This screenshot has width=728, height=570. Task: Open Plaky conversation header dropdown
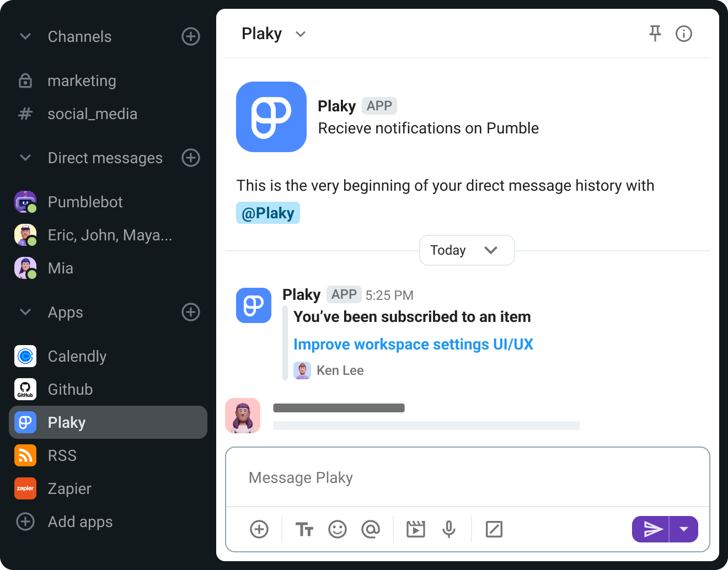click(301, 34)
